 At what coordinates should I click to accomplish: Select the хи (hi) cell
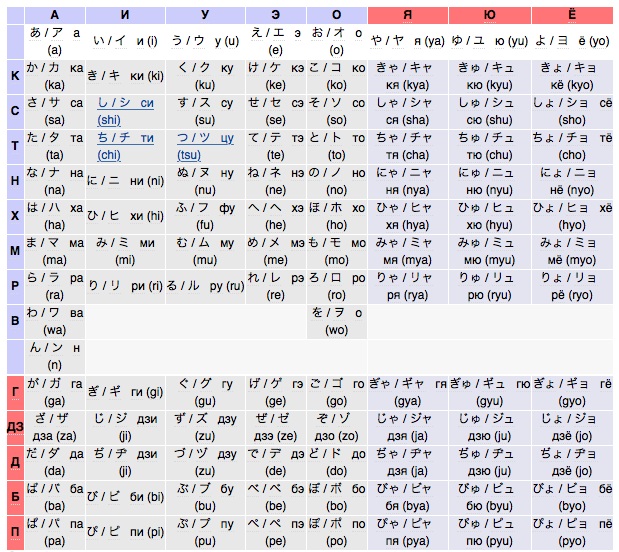[125, 216]
